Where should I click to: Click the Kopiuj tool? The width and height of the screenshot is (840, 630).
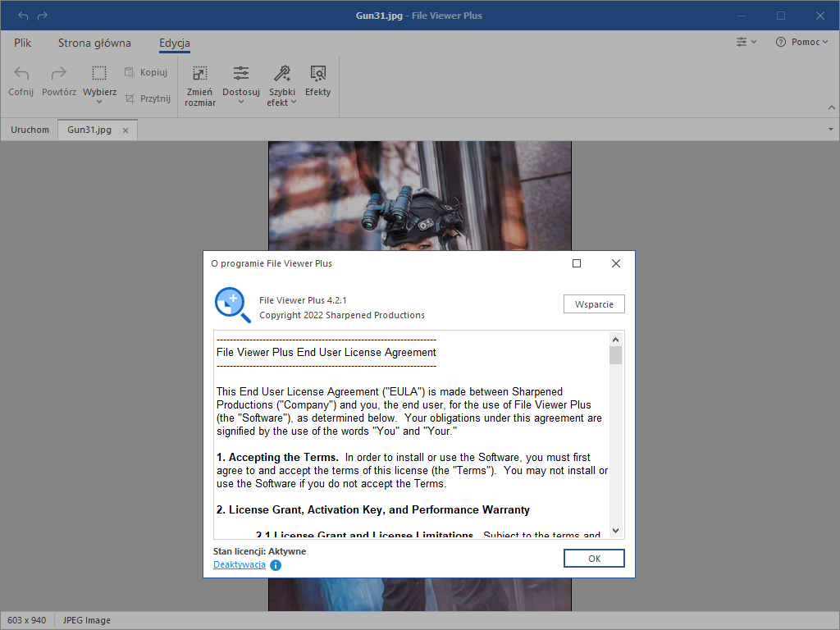pos(146,72)
